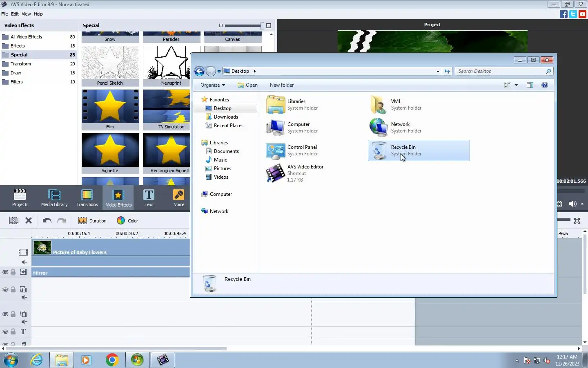Image resolution: width=588 pixels, height=368 pixels.
Task: Expand the Organize dropdown in Explorer
Action: 213,85
